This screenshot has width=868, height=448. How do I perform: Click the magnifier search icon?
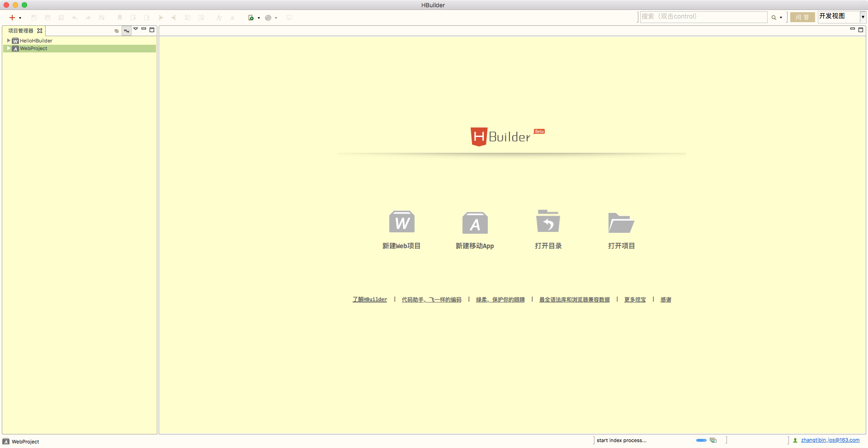coord(774,18)
